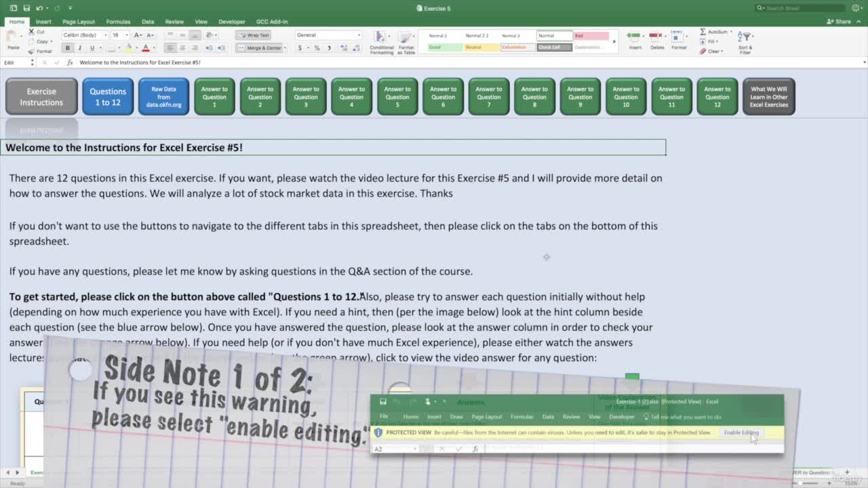Toggle bottom vertical alignment
Viewport: 868px width, 488px height.
click(195, 35)
